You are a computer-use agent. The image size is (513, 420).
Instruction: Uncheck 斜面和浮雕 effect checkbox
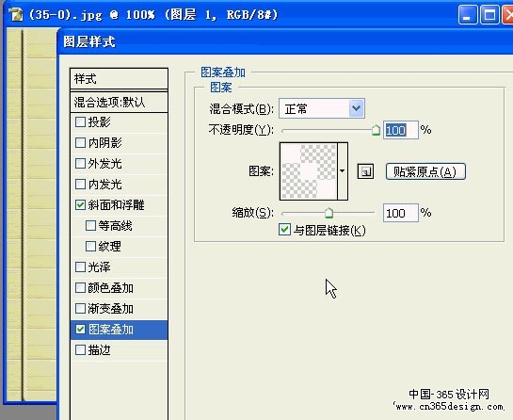80,205
